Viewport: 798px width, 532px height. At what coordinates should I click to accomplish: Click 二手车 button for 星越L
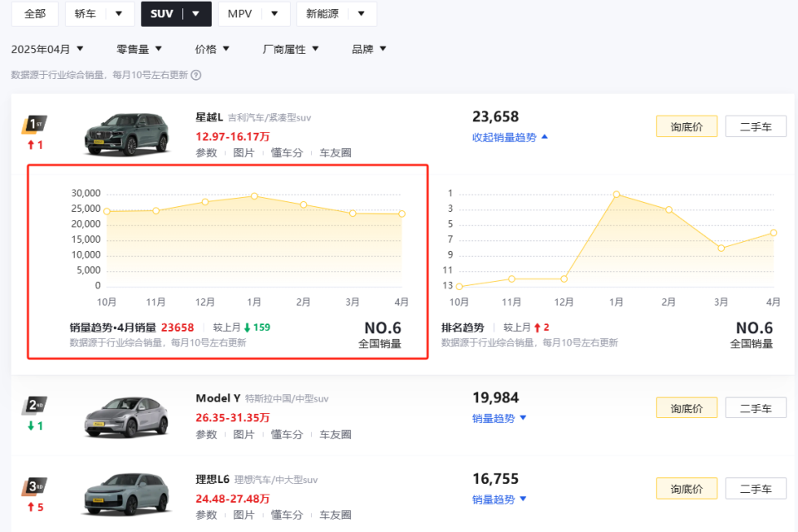(x=756, y=126)
